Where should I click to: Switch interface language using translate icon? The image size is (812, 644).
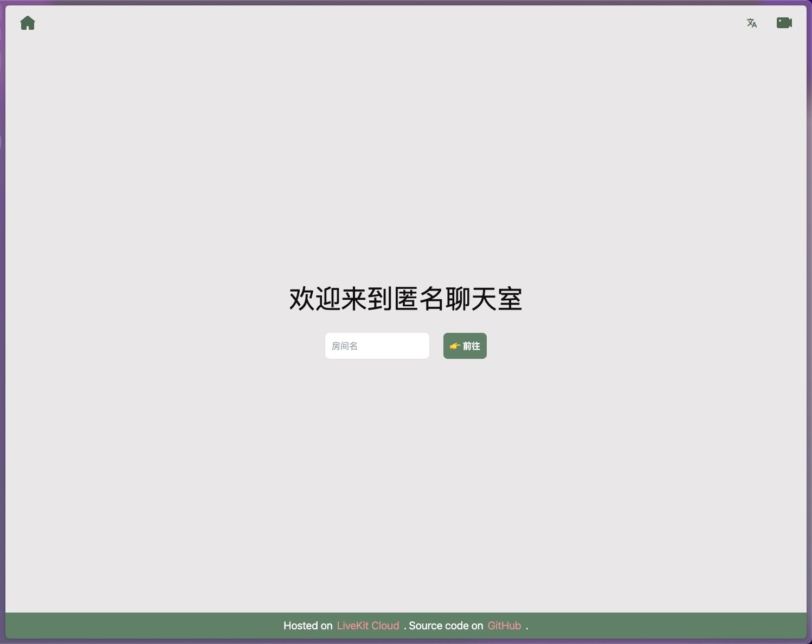(x=752, y=23)
